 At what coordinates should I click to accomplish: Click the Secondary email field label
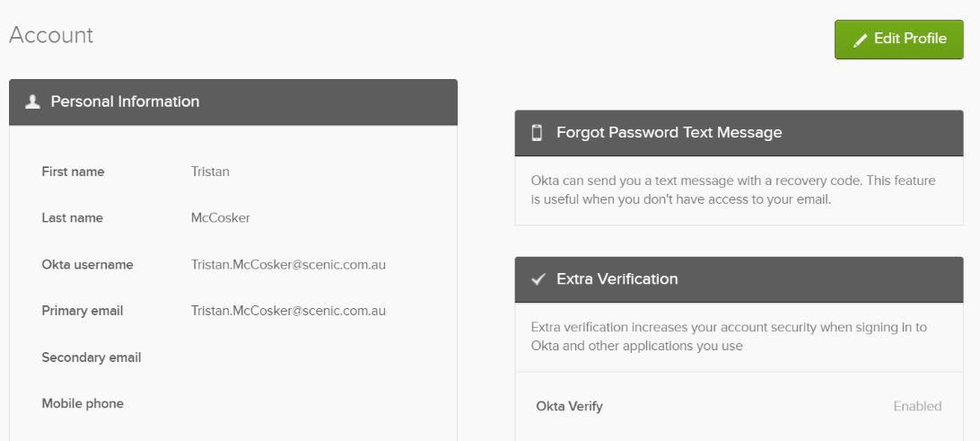[x=92, y=357]
